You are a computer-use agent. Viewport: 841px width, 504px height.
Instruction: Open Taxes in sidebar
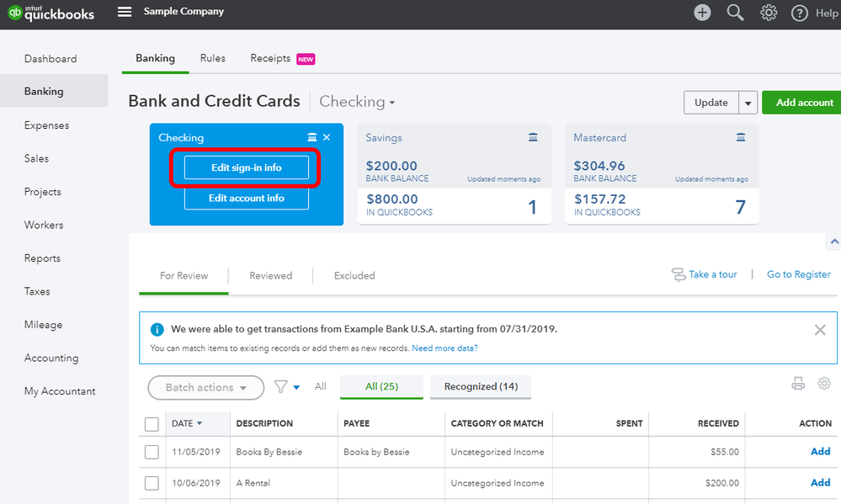tap(37, 291)
